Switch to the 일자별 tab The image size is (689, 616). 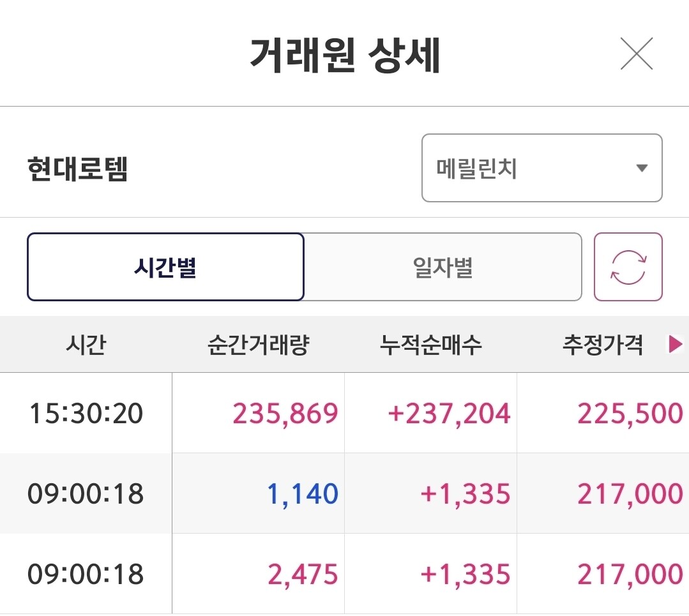click(443, 267)
